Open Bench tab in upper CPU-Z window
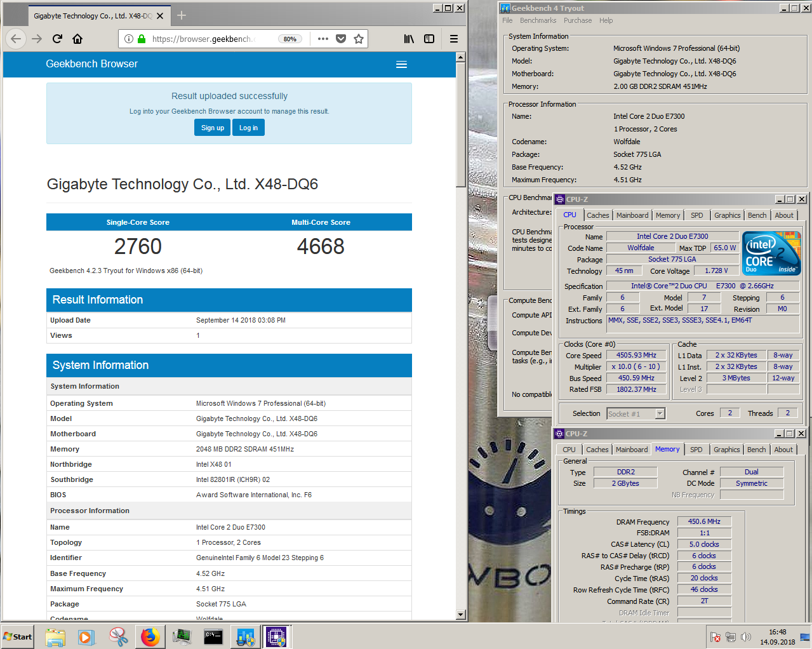This screenshot has width=812, height=649. [x=757, y=215]
